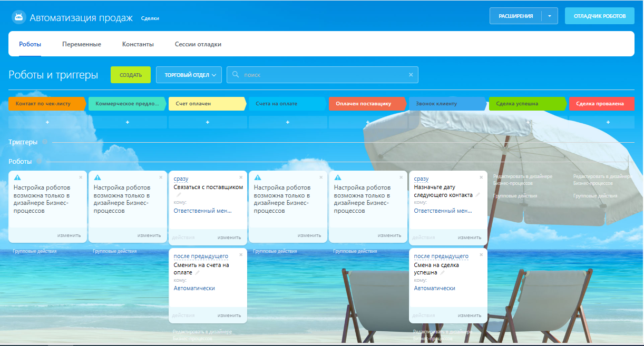Image resolution: width=644 pixels, height=346 pixels.
Task: Expand the arrow next to Расширения
Action: point(549,16)
